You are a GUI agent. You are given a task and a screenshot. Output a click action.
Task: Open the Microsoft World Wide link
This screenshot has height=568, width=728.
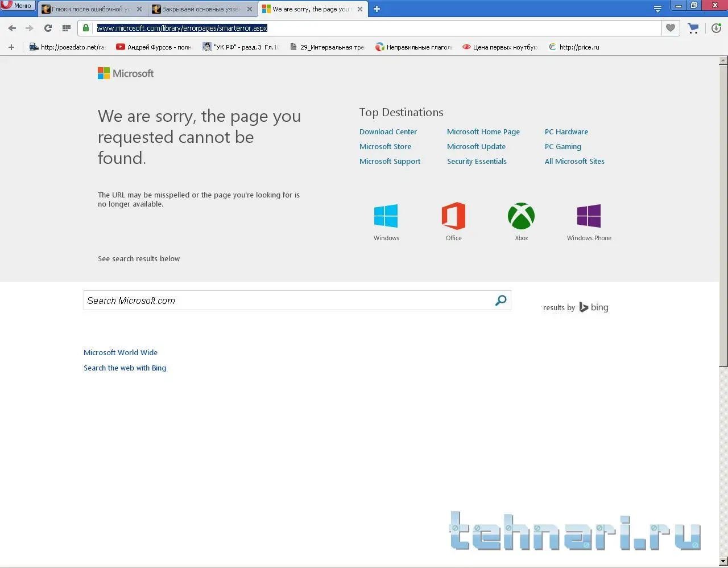121,352
